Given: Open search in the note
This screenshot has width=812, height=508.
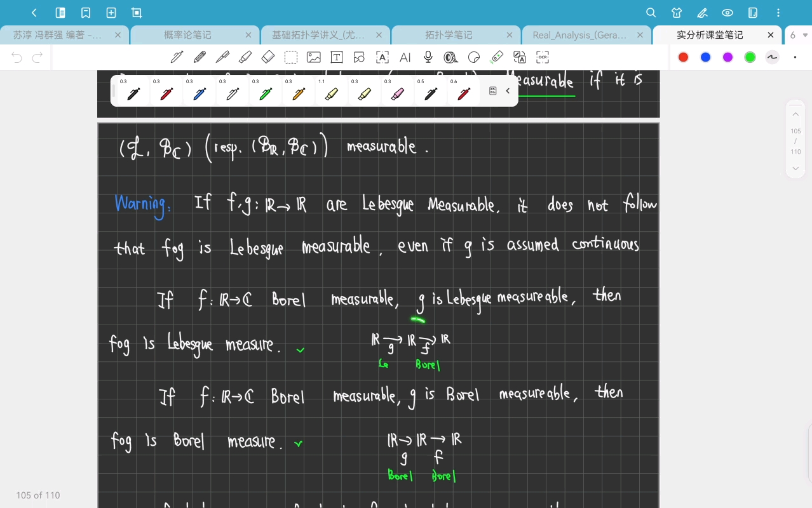Looking at the screenshot, I should (651, 13).
